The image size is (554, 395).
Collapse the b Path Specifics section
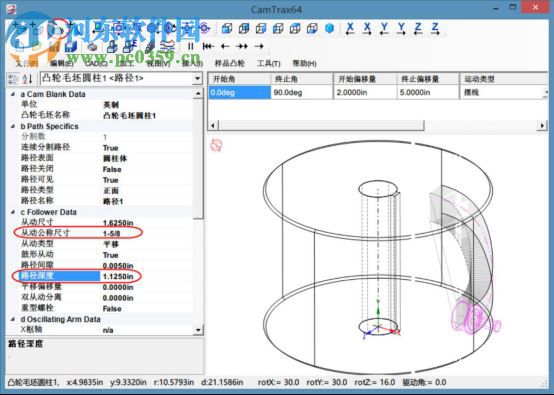click(x=13, y=126)
